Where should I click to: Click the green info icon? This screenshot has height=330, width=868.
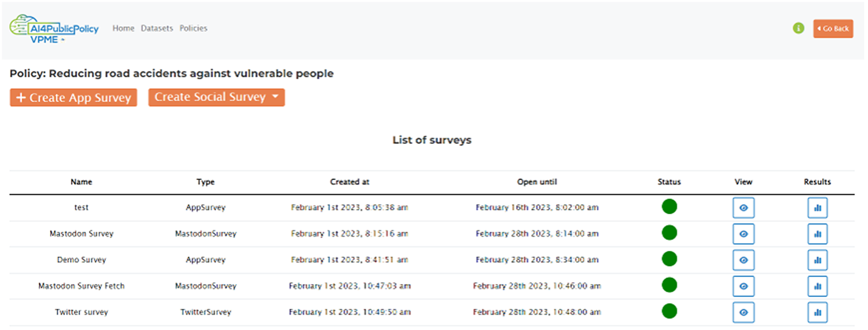798,28
